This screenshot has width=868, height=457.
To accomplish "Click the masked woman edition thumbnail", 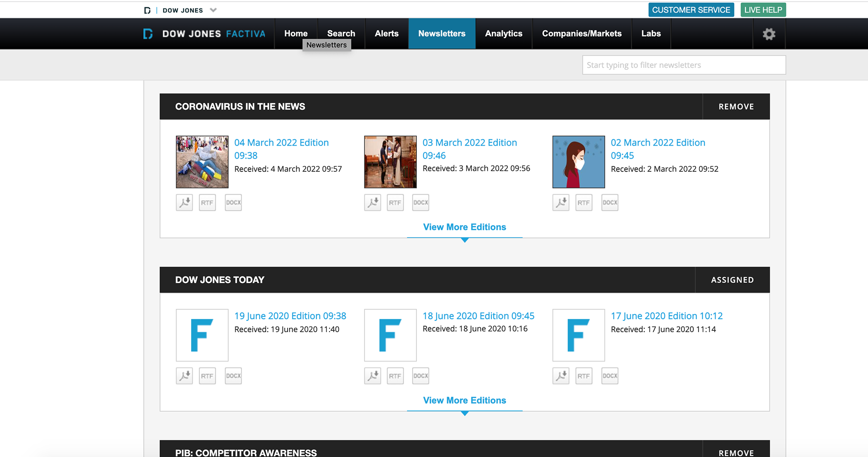I will click(x=579, y=162).
